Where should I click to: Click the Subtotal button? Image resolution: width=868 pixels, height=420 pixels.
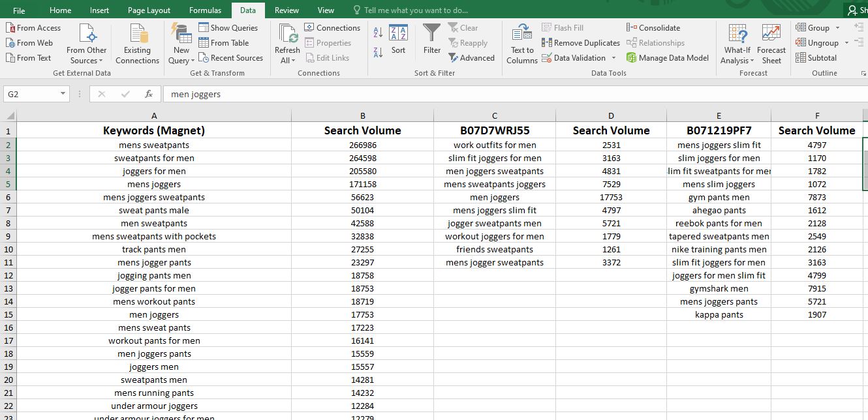[x=816, y=58]
